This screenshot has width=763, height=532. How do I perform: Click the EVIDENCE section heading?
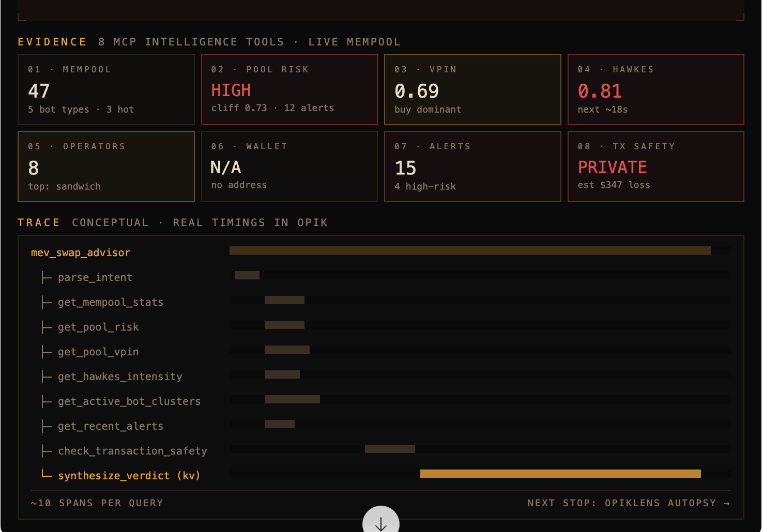[52, 42]
